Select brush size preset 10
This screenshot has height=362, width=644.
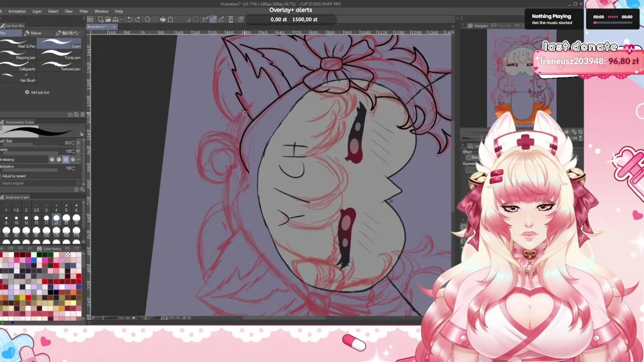[x=16, y=220]
